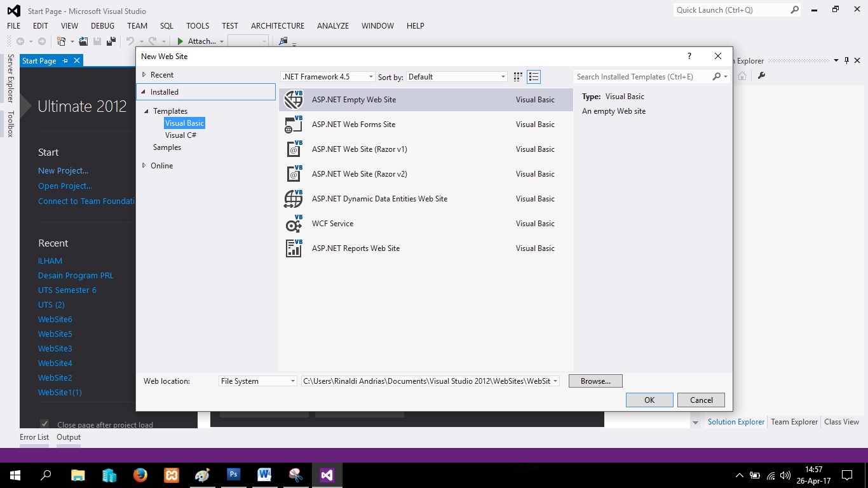Screen dimensions: 868x488
Task: Click the search magnifier in template search
Action: pyautogui.click(x=717, y=77)
